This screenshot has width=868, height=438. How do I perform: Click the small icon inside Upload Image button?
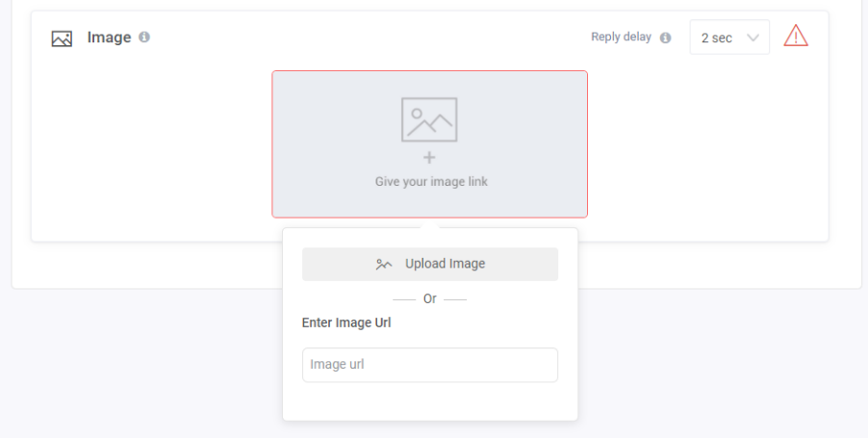pyautogui.click(x=384, y=264)
